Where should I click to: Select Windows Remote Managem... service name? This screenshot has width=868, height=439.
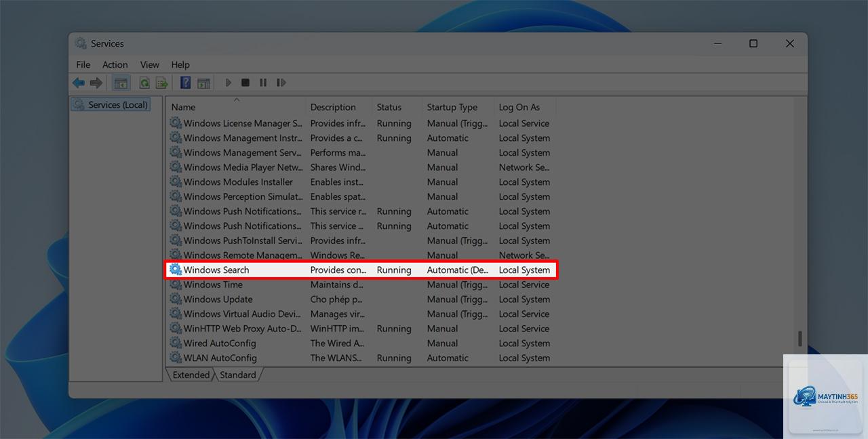pyautogui.click(x=243, y=255)
